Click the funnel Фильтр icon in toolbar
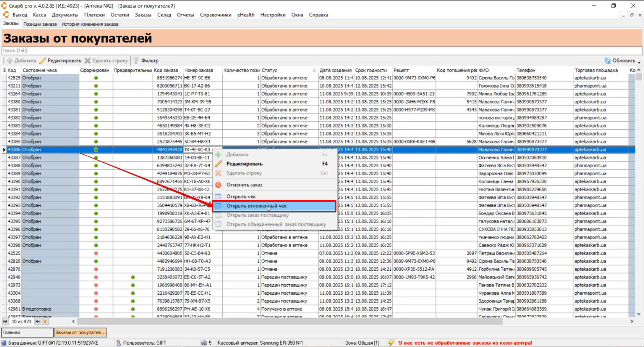Viewport: 644px width, 347px height. click(x=136, y=61)
